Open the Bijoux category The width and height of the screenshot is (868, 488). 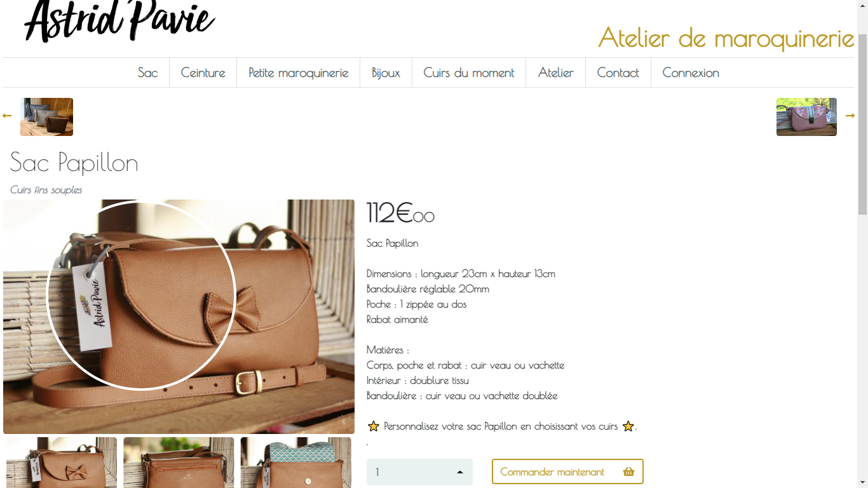coord(386,72)
